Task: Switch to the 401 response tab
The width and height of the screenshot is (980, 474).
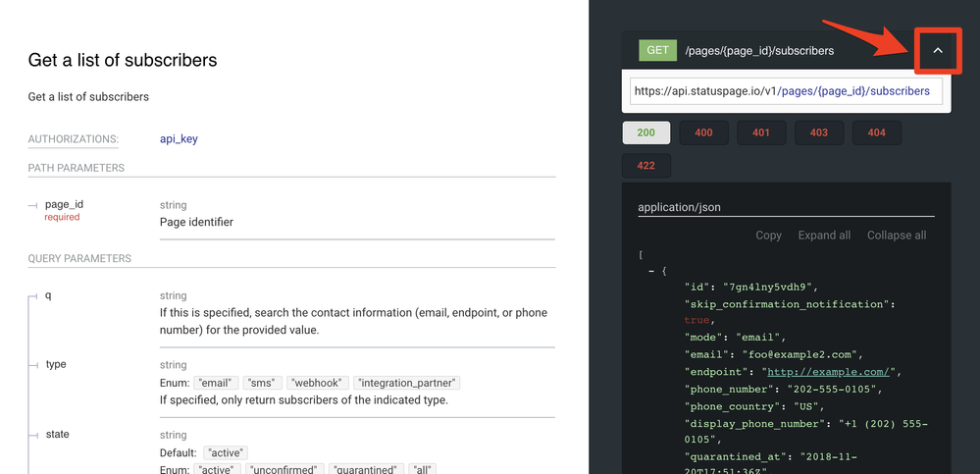Action: point(761,132)
